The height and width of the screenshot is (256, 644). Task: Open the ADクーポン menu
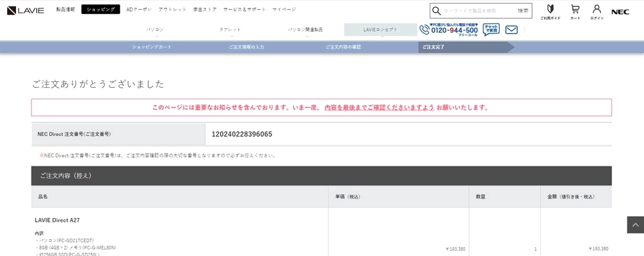tap(139, 9)
